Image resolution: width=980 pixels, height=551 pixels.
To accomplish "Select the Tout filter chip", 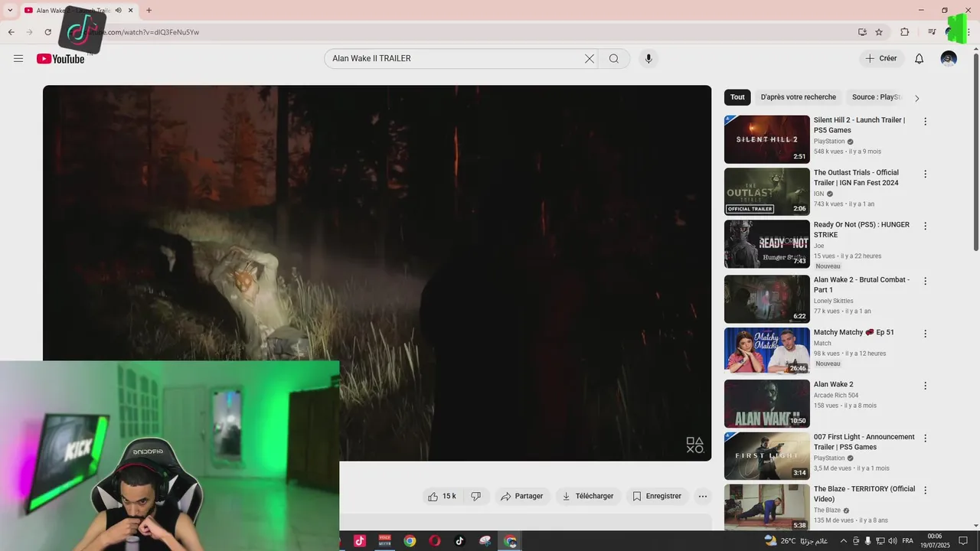I will 737,97.
